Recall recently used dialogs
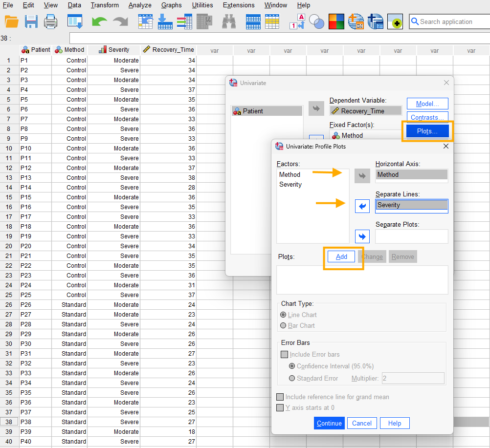Screen dimensions: 490x448 click(x=74, y=21)
